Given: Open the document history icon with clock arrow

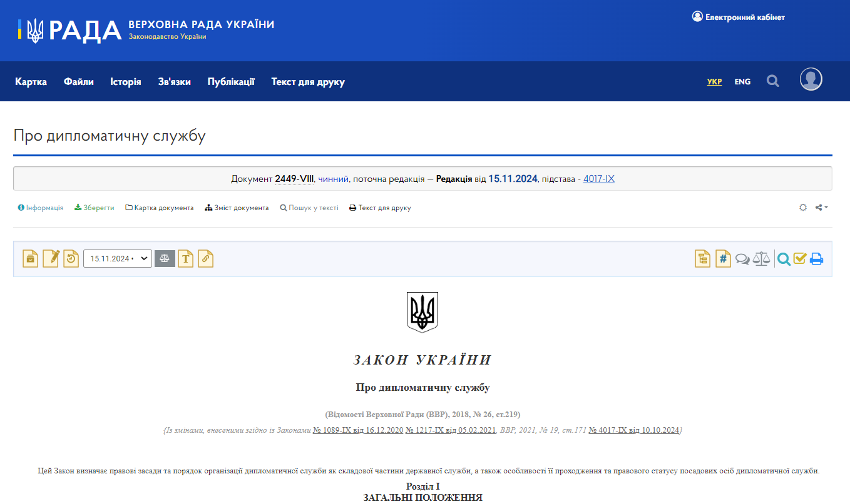Looking at the screenshot, I should click(71, 258).
